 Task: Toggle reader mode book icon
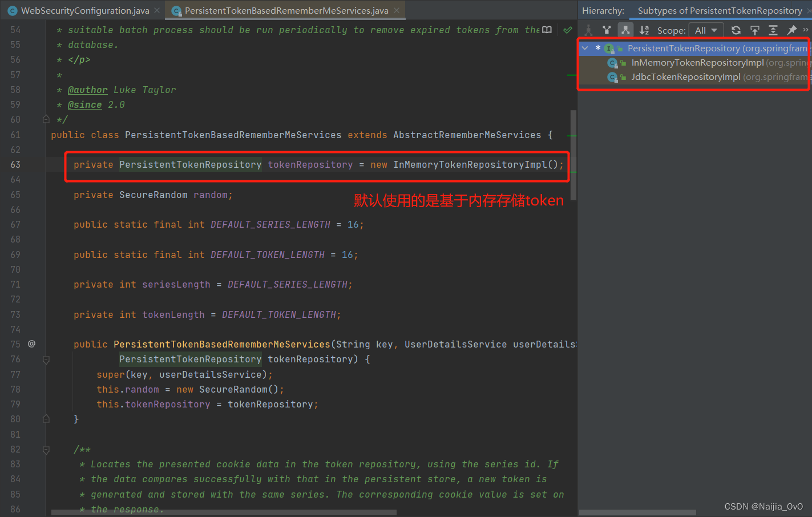coord(547,30)
